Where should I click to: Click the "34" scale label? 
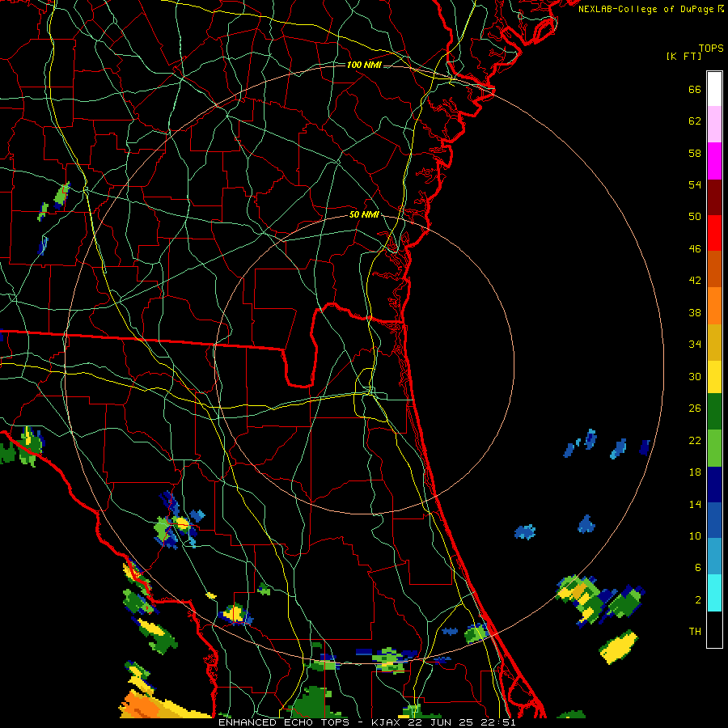[695, 344]
